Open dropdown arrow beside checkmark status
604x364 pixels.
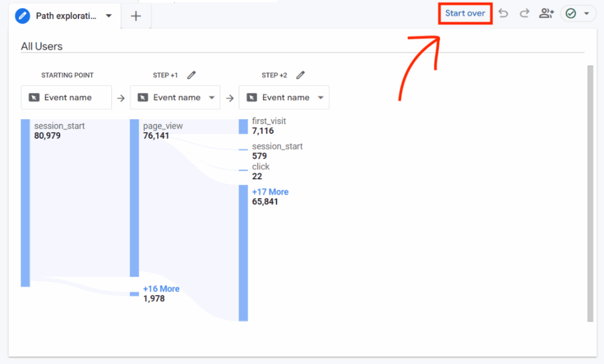coord(586,14)
